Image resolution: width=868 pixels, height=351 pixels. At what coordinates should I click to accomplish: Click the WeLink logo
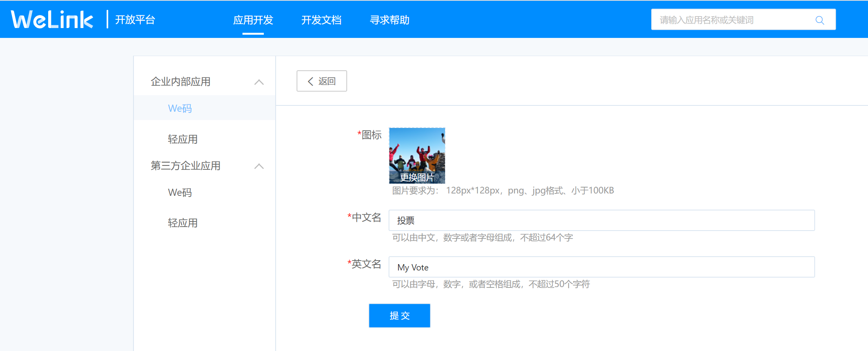(x=52, y=19)
